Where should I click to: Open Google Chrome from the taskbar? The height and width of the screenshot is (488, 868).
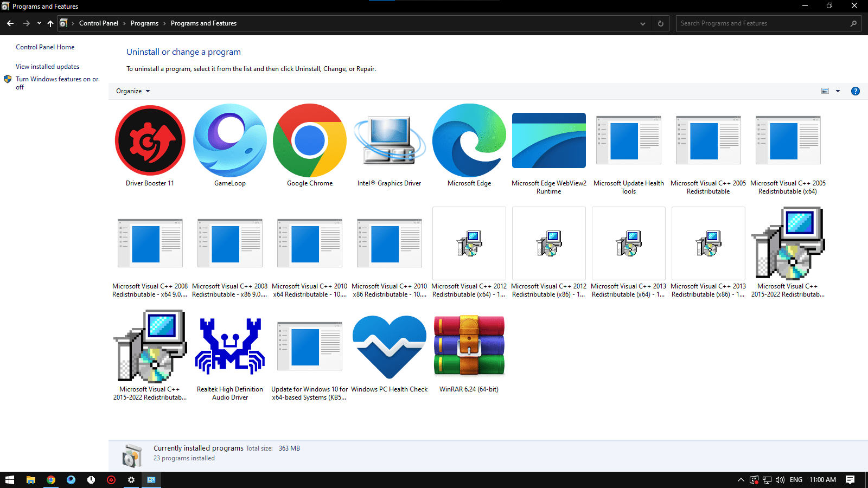pos(51,480)
